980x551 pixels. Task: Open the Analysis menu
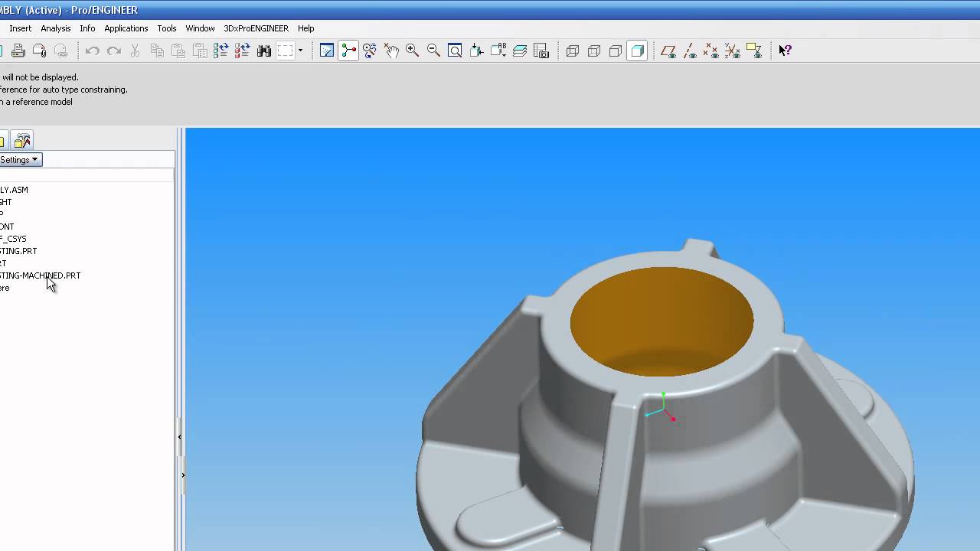pyautogui.click(x=56, y=28)
